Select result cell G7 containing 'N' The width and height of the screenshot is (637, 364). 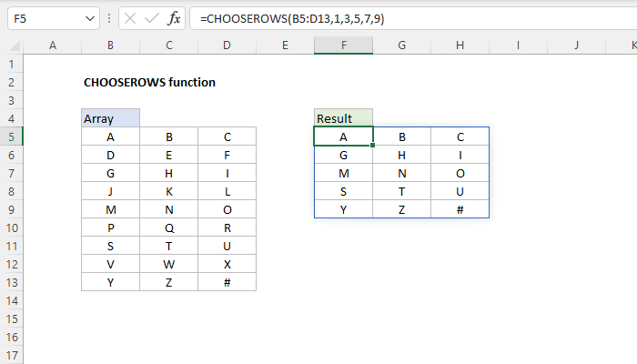point(402,174)
